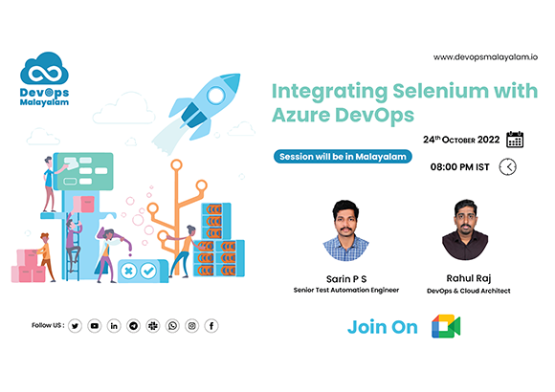Screen dimensions: 555x392
Task: Click the clock icon beside the time
Action: coord(507,166)
